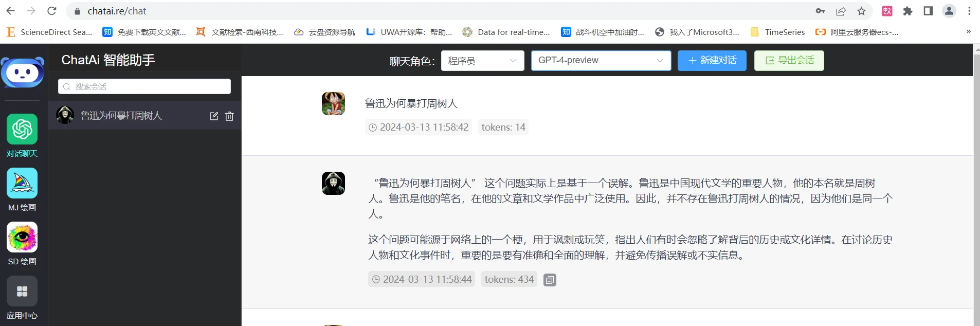The width and height of the screenshot is (980, 326).
Task: Toggle the browser side panel
Action: click(928, 11)
